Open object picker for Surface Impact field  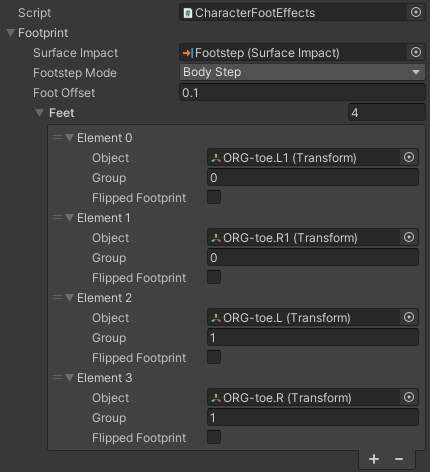pos(415,52)
